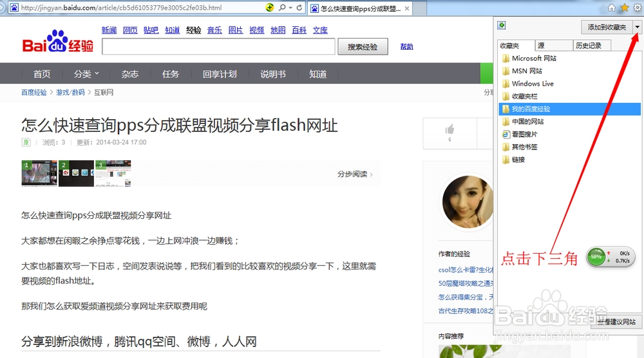The width and height of the screenshot is (644, 358).
Task: Click the 原 original badge under the title
Action: 26,142
